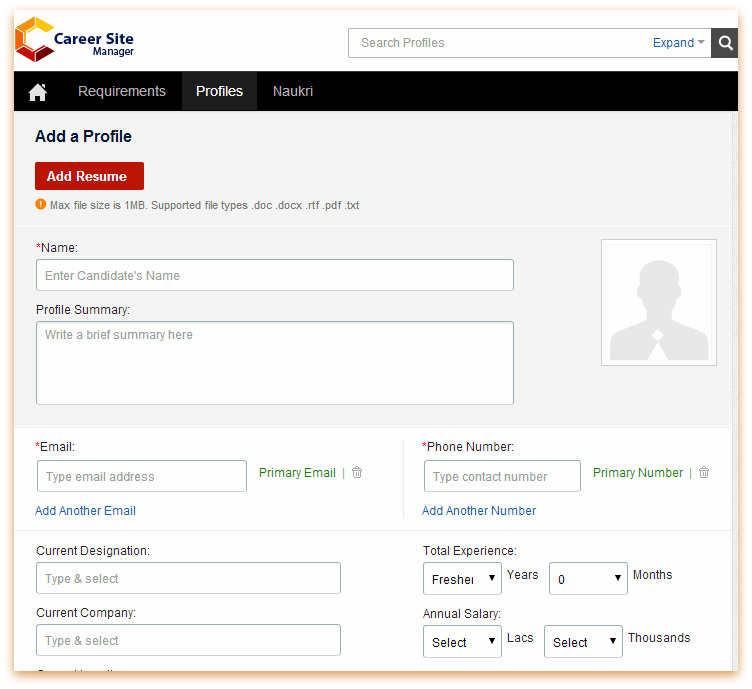Open the experience Years dropdown showing Fresher
The image size is (752, 689).
tap(462, 579)
